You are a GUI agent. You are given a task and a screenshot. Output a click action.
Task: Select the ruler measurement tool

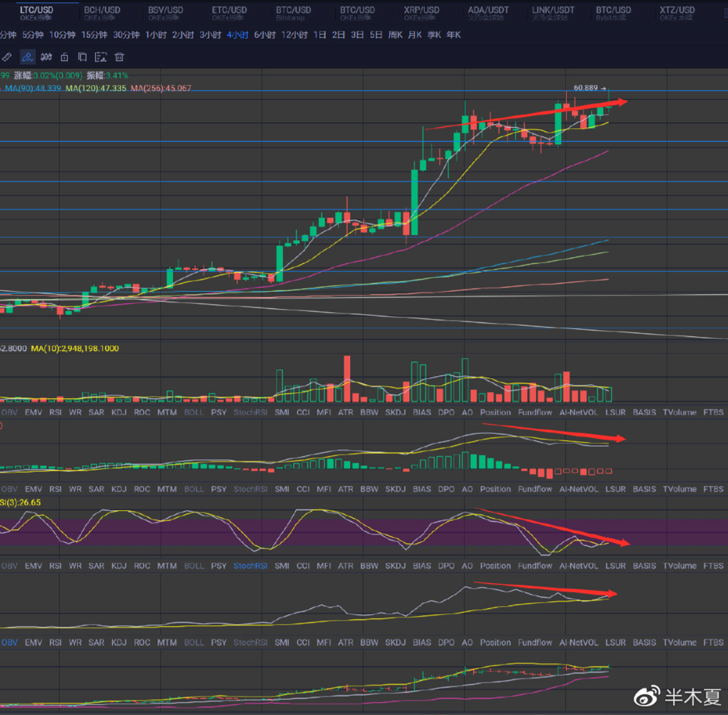point(7,57)
